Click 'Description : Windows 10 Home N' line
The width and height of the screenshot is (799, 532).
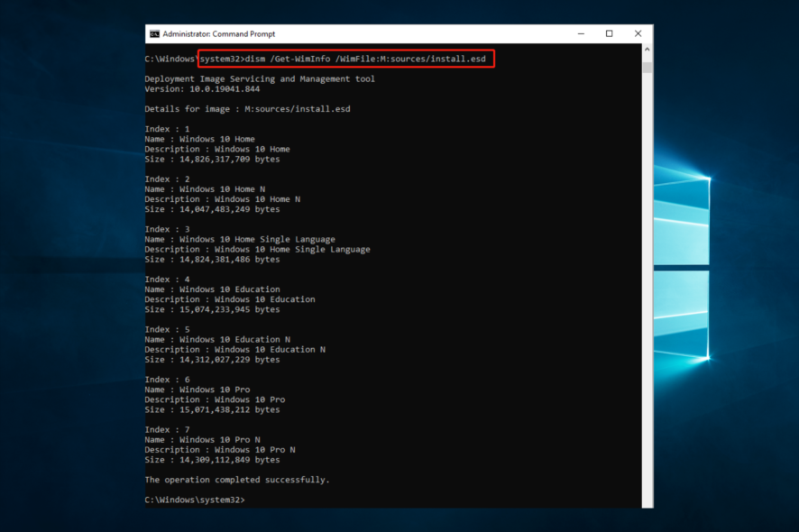[x=222, y=199]
